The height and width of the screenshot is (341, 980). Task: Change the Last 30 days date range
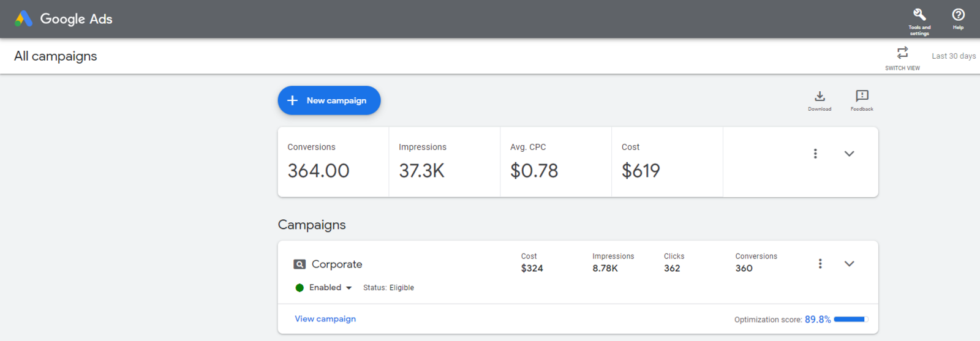(x=954, y=56)
